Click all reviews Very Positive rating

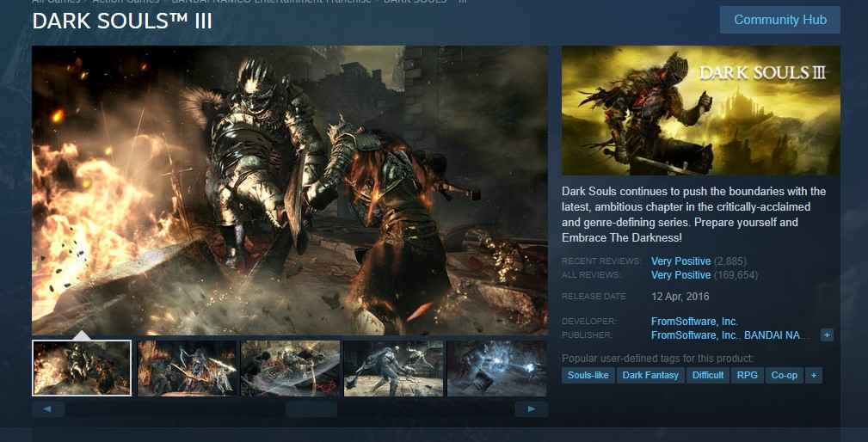[680, 275]
